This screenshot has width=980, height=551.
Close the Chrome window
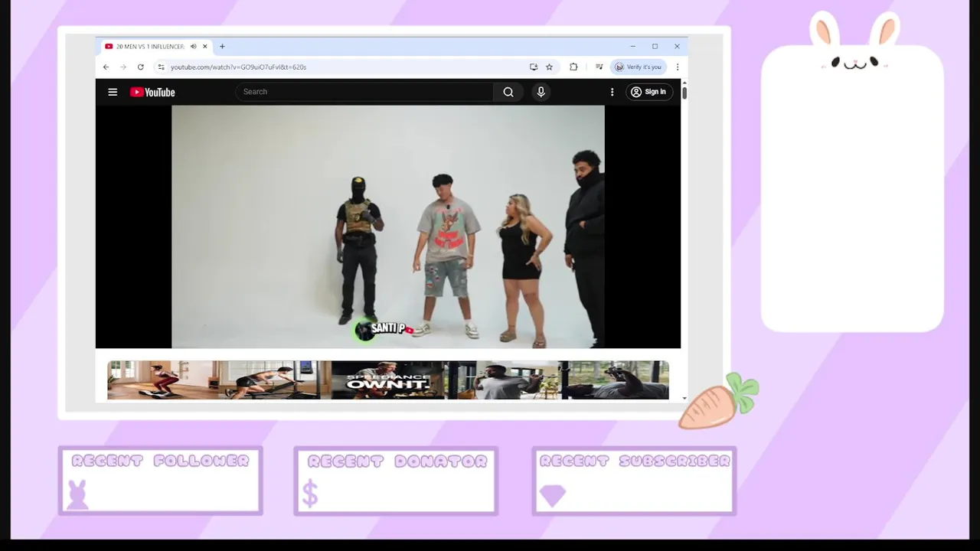[x=677, y=47]
